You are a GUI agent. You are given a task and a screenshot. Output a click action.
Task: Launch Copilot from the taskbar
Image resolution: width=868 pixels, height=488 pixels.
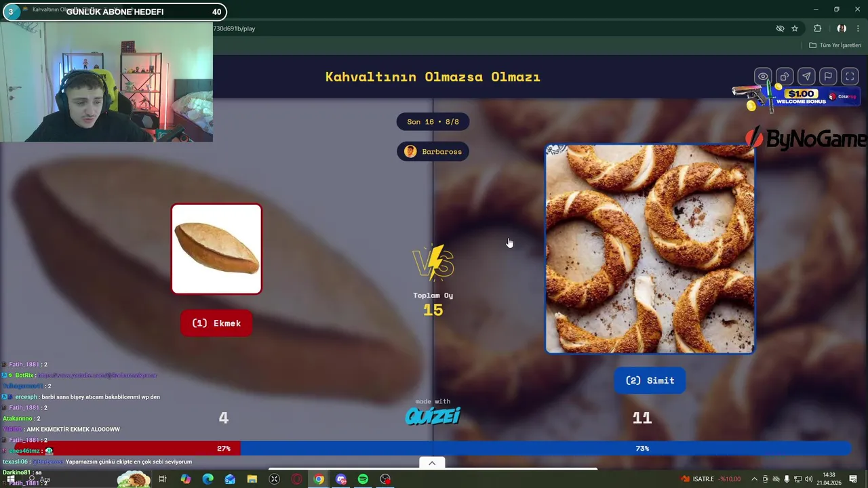pyautogui.click(x=186, y=479)
